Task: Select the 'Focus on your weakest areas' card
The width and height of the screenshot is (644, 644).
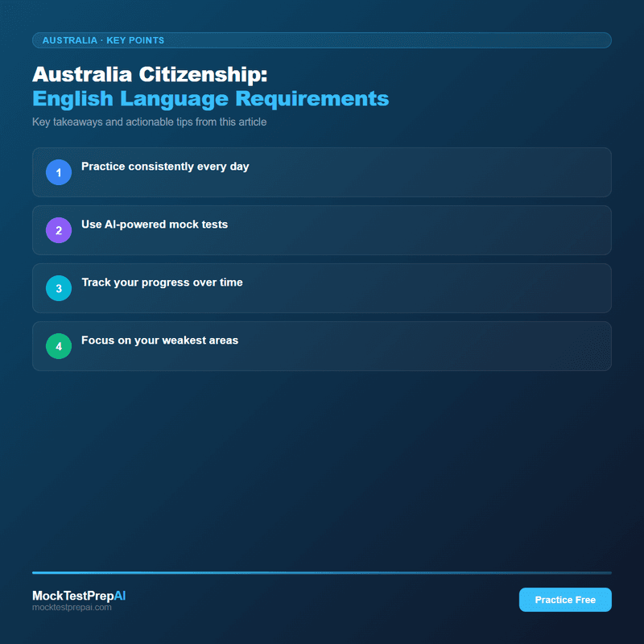Action: [322, 346]
